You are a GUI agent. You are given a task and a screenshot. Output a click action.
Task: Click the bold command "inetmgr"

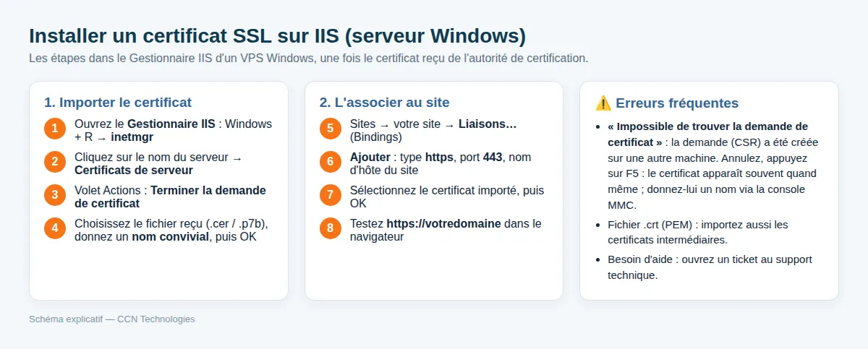point(132,137)
